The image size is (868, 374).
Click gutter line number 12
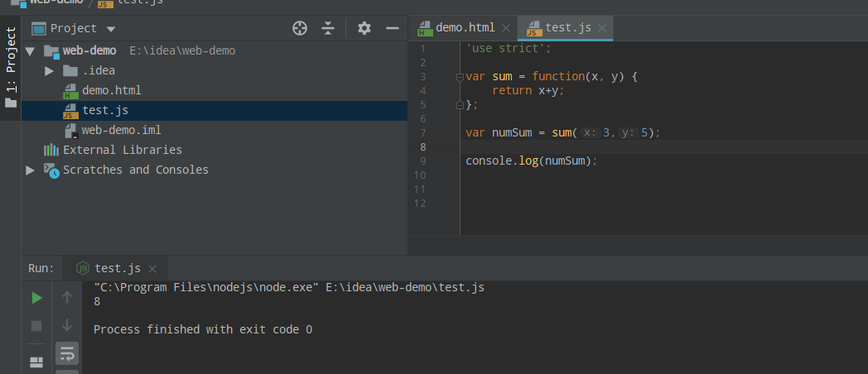coord(420,204)
